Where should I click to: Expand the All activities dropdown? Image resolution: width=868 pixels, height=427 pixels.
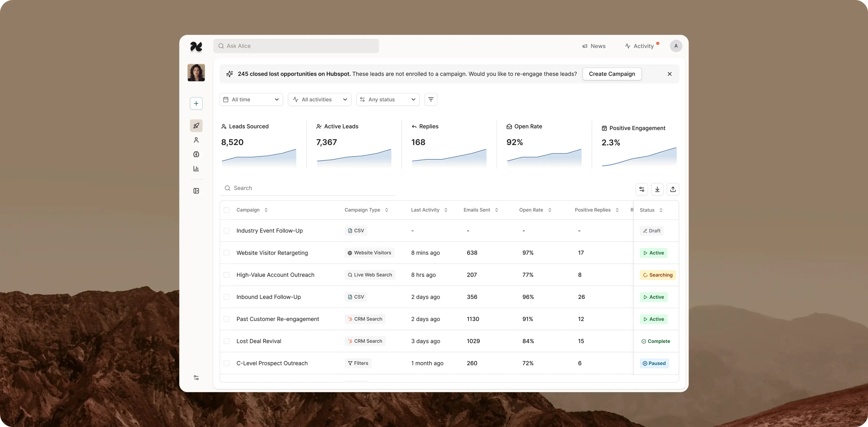pyautogui.click(x=319, y=99)
